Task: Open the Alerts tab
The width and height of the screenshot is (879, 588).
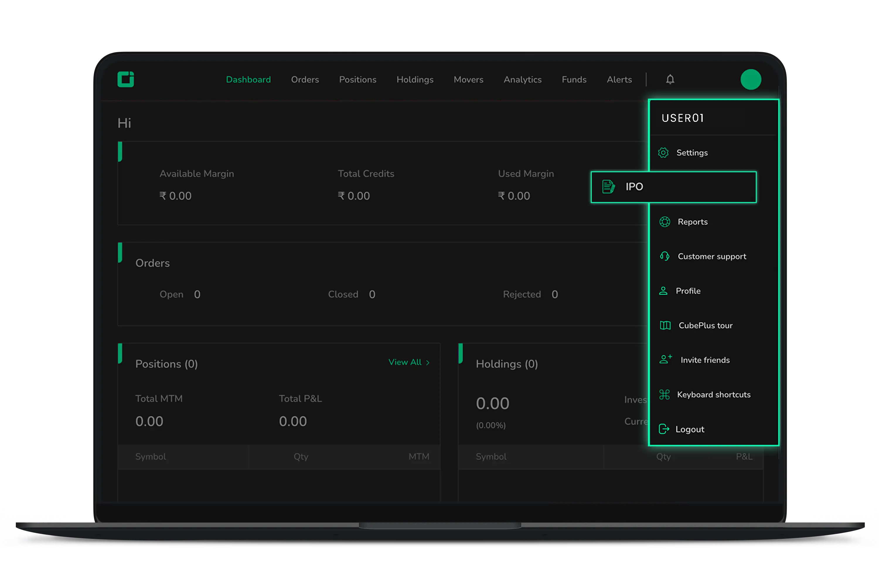Action: click(619, 79)
